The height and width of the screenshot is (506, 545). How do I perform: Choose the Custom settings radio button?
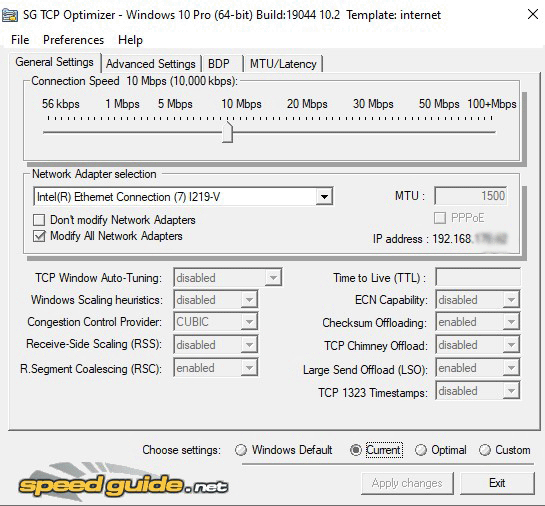tap(485, 450)
